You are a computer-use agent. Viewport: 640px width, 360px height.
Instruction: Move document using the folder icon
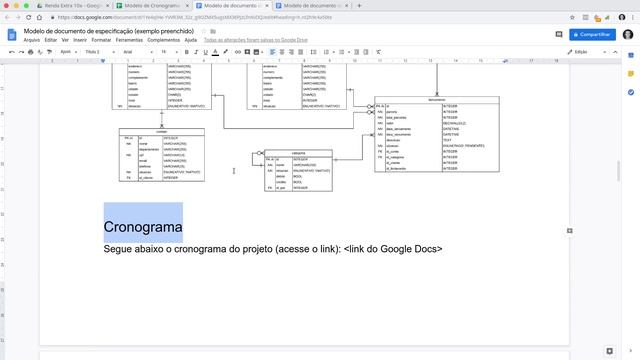(x=213, y=31)
